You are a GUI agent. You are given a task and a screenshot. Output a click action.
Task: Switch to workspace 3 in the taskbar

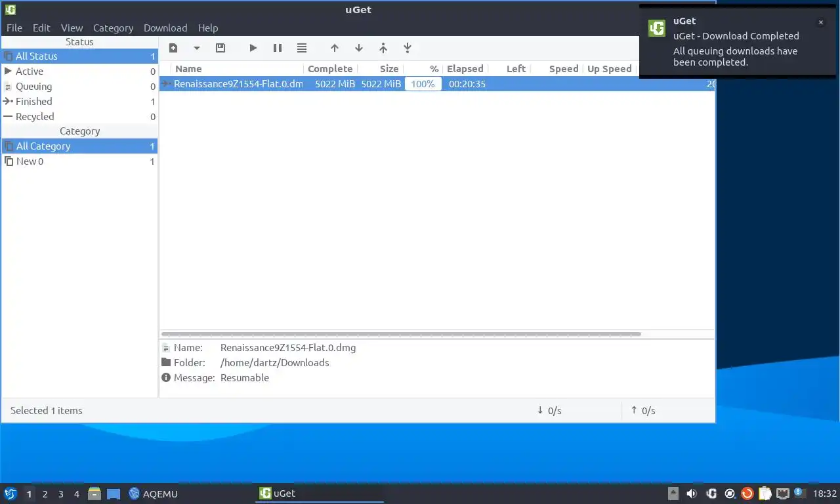61,494
